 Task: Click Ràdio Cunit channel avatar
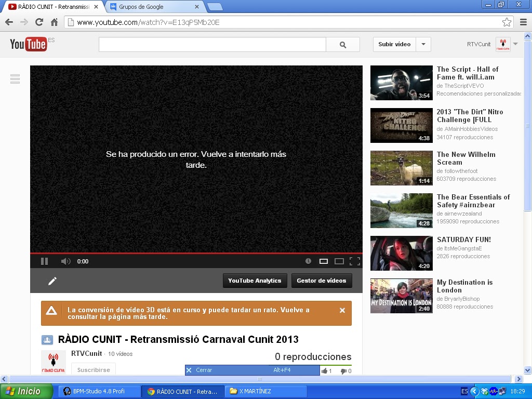click(x=54, y=362)
